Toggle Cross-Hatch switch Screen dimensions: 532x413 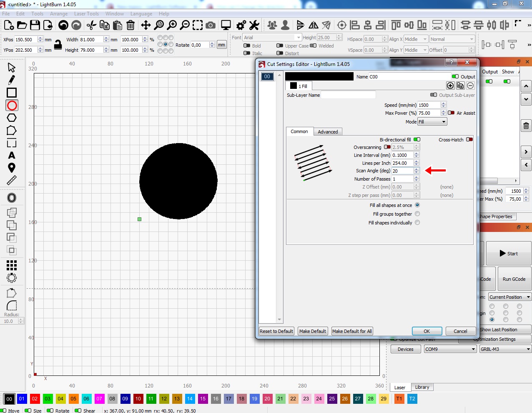469,139
